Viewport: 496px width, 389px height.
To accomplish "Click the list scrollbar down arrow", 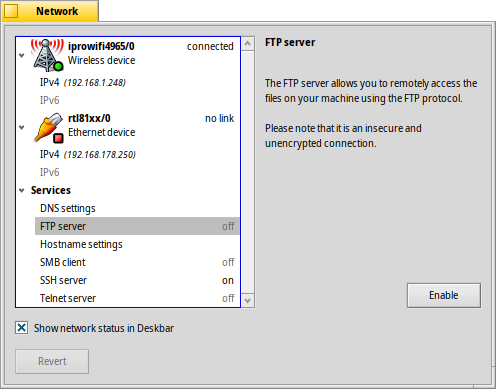I will pyautogui.click(x=248, y=300).
